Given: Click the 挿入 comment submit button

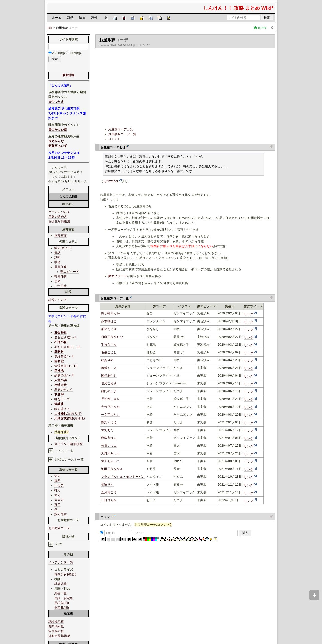Looking at the screenshot, I should (245, 533).
